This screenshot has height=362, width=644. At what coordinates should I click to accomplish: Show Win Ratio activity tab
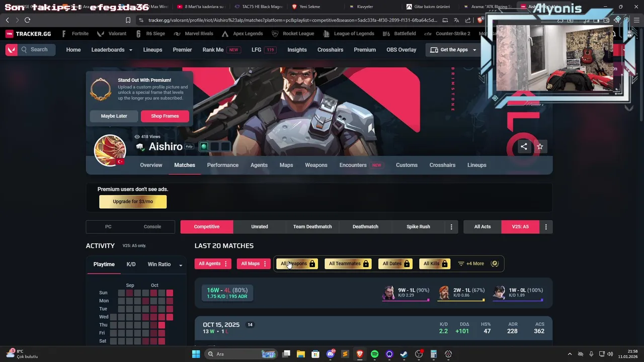159,264
